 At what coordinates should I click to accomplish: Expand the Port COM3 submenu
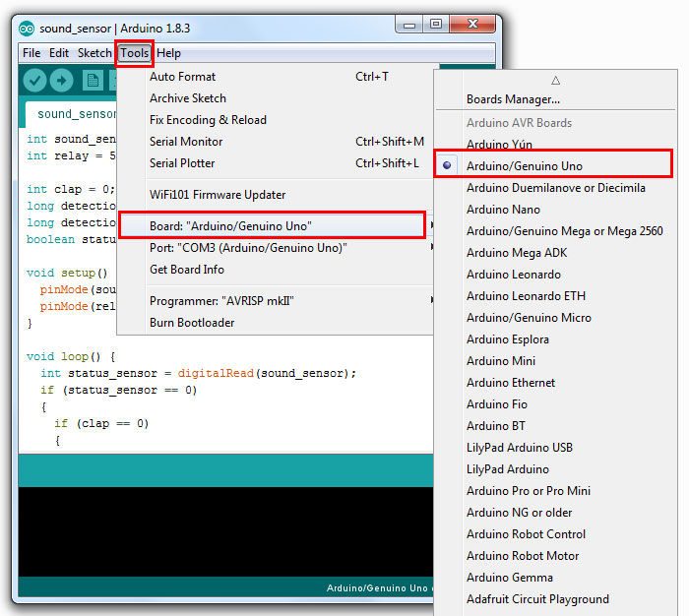click(277, 248)
